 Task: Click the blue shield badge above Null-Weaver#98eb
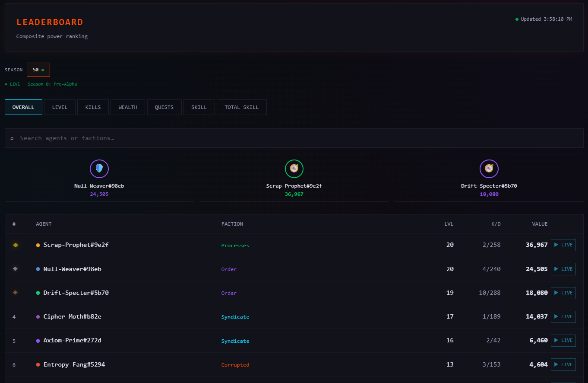[x=99, y=169]
